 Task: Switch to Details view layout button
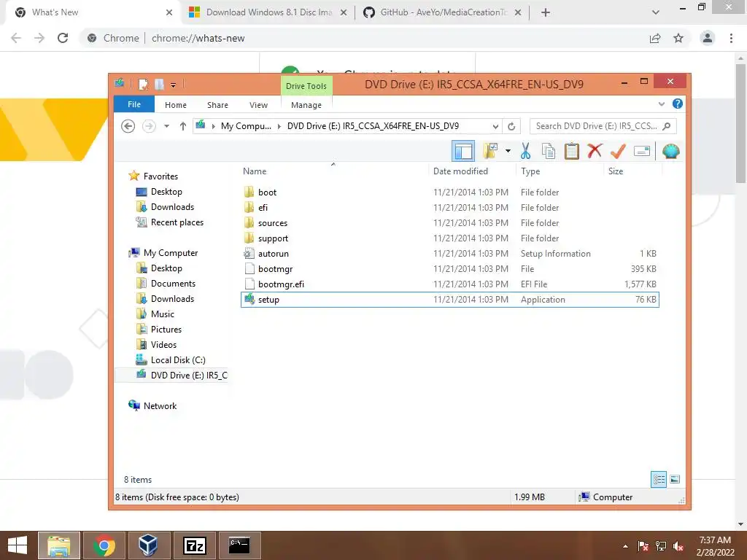coord(659,480)
